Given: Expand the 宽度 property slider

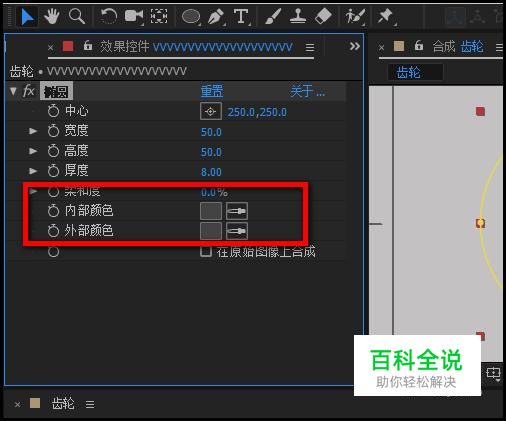Looking at the screenshot, I should (33, 131).
